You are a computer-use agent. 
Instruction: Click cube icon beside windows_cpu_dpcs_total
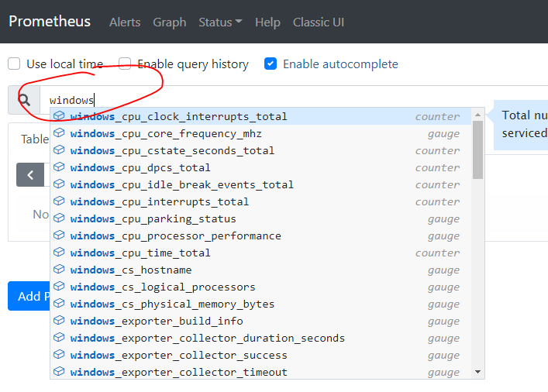point(59,167)
